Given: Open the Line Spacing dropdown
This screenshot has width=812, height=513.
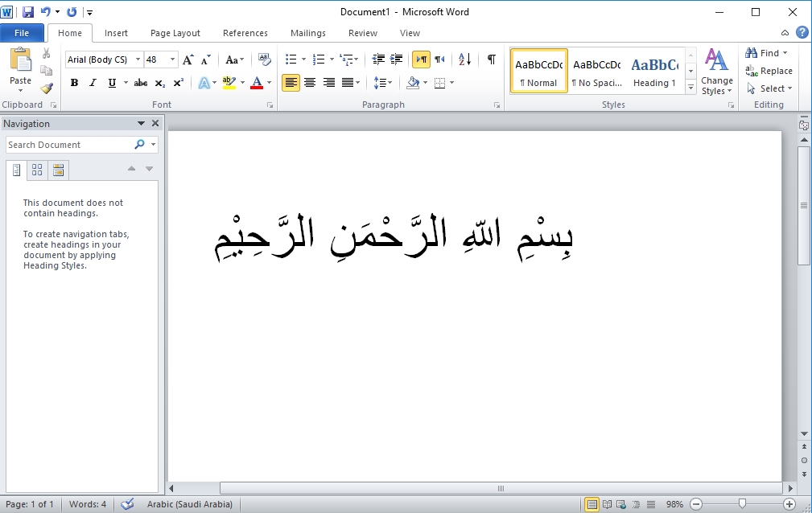Looking at the screenshot, I should click(383, 83).
